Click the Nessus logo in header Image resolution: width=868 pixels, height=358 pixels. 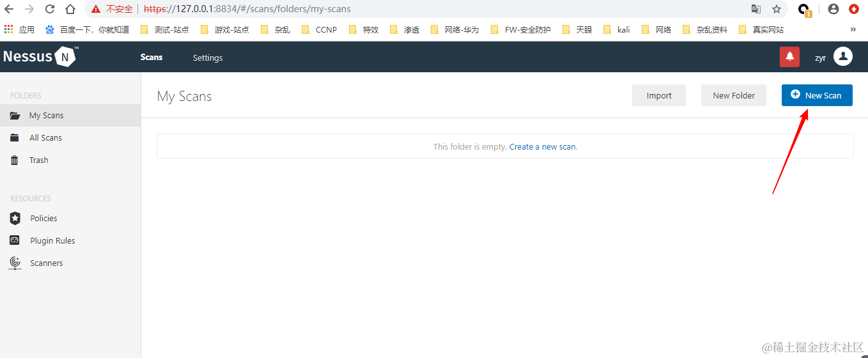pyautogui.click(x=40, y=57)
